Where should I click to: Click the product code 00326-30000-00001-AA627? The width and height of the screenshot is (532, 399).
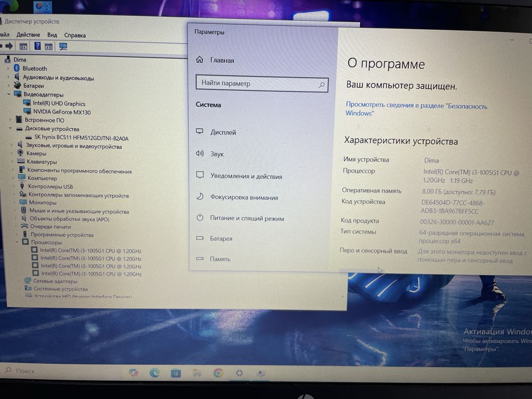click(456, 222)
